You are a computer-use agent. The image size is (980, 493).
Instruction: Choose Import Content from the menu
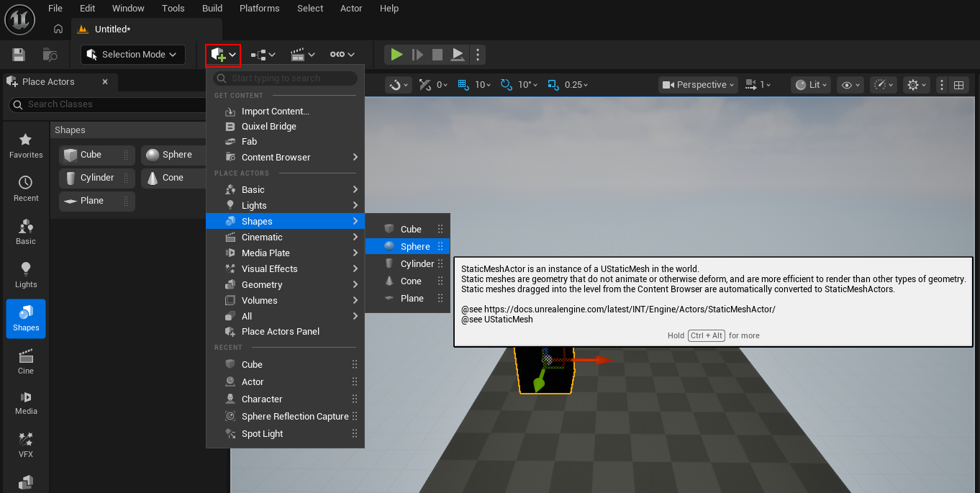coord(285,112)
